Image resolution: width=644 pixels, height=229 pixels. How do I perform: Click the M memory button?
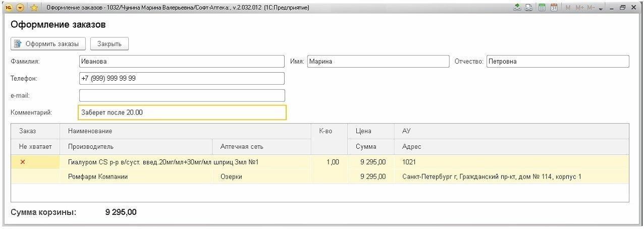[568, 8]
